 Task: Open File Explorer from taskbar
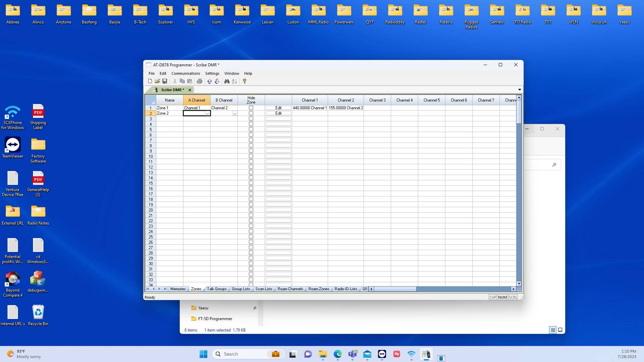pyautogui.click(x=323, y=354)
